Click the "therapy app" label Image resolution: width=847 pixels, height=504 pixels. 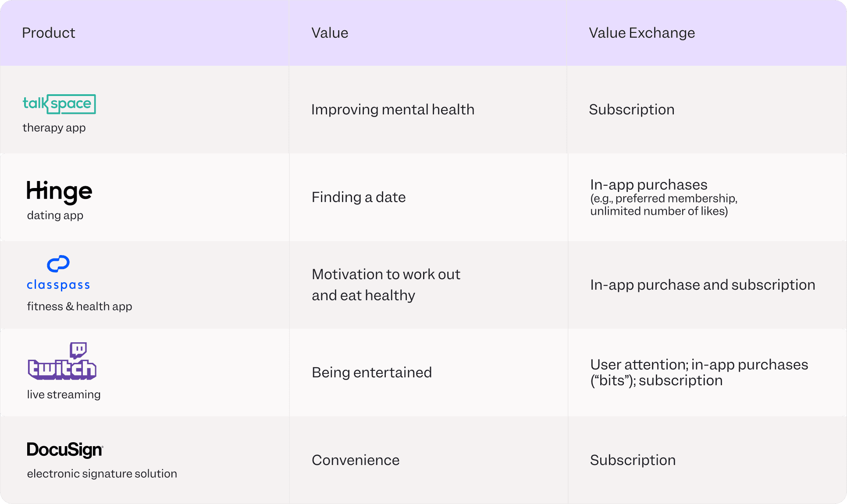pyautogui.click(x=54, y=128)
